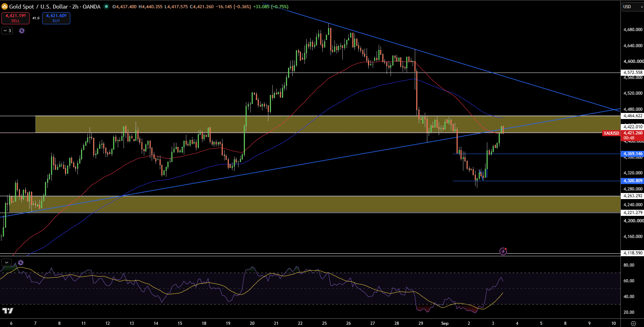This screenshot has width=644, height=327.
Task: Click the SELL 4,421.190 button
Action: [15, 18]
